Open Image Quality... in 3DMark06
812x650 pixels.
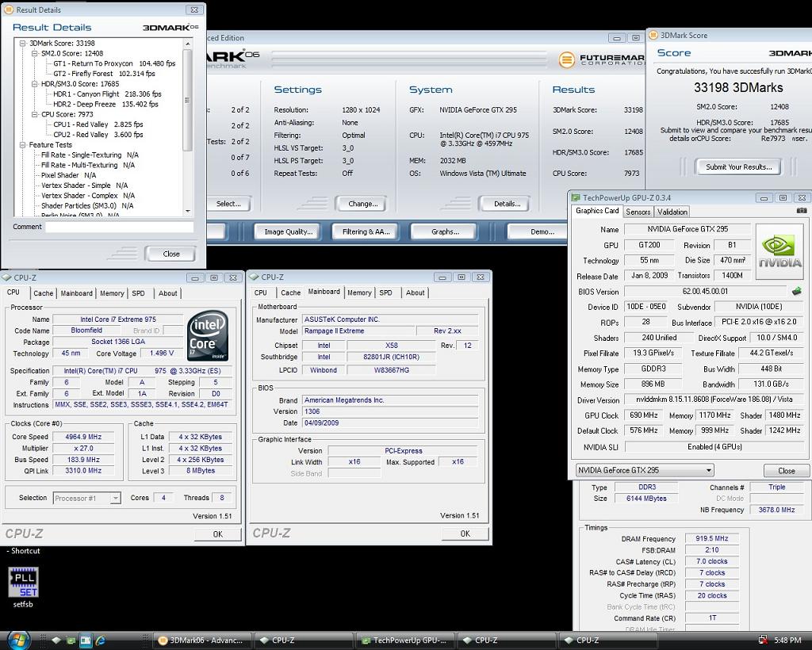(289, 231)
